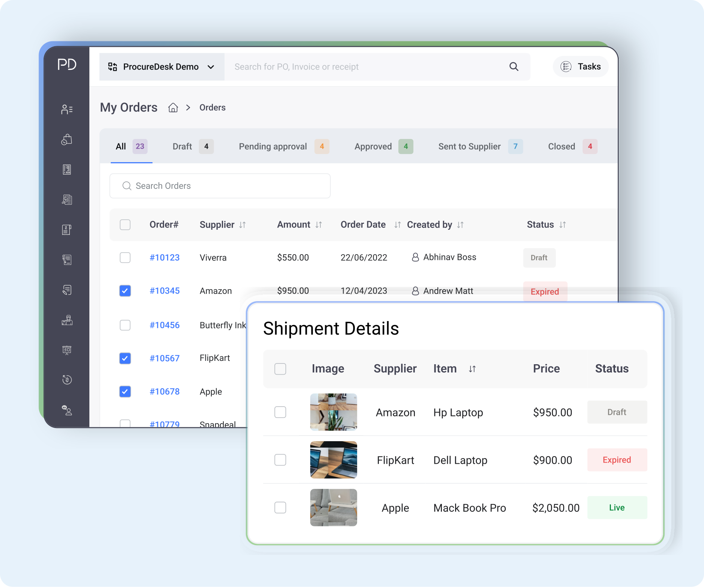Open the document search sidebar icon
Image resolution: width=704 pixels, height=588 pixels.
coord(67,200)
